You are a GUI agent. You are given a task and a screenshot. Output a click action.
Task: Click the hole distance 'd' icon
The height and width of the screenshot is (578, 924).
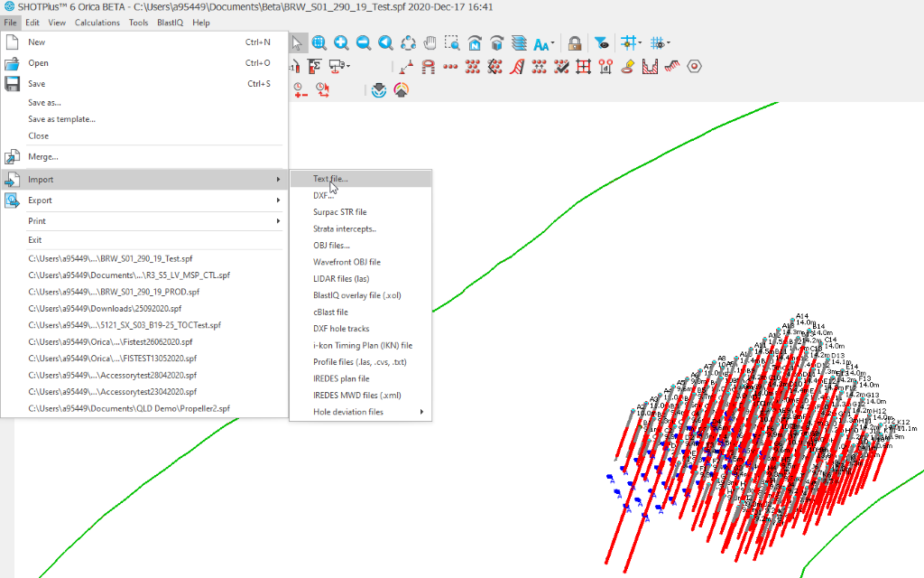[605, 67]
